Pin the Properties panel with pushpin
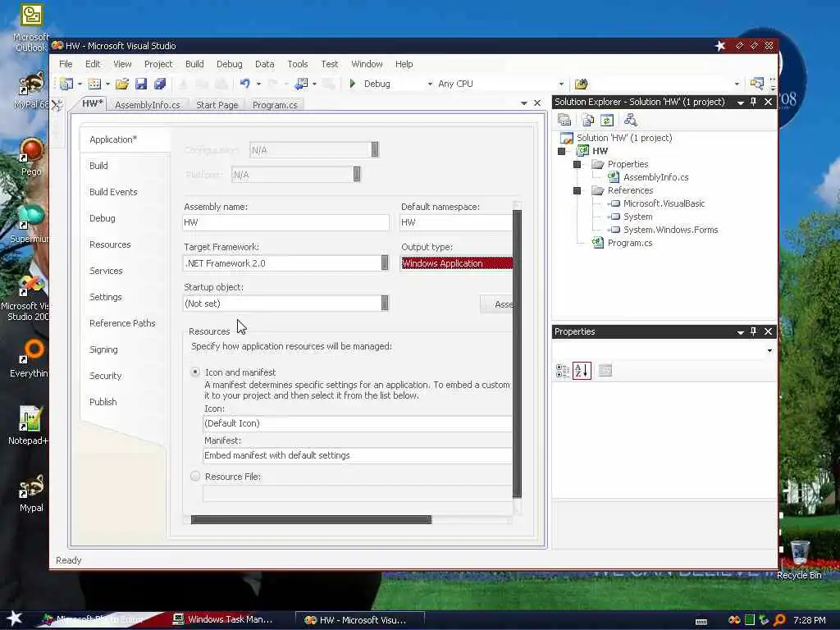Screen dimensions: 840x630 (x=753, y=331)
